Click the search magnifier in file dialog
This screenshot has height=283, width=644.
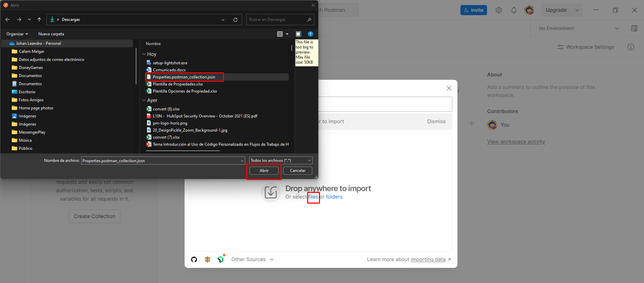tap(309, 20)
